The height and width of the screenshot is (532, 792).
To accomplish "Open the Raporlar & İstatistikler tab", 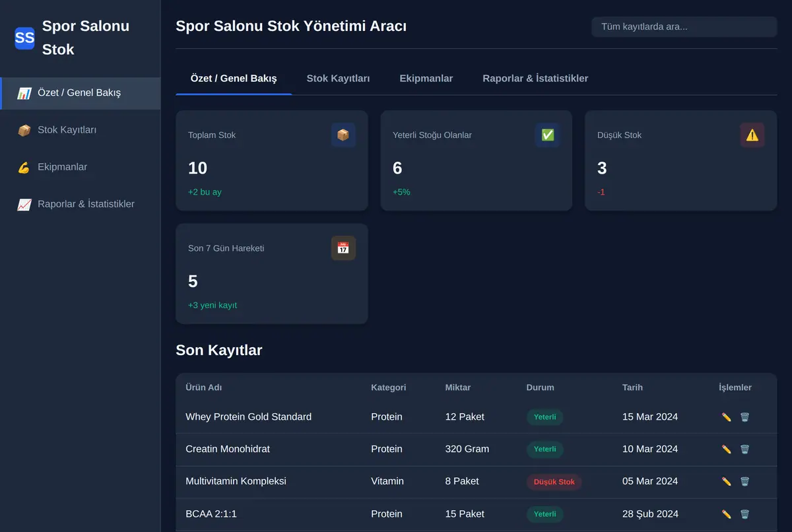I will pos(535,79).
